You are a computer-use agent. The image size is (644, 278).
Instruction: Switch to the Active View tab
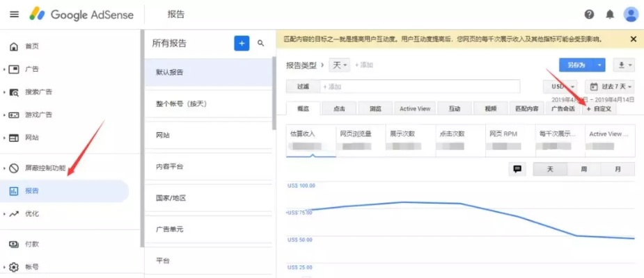[x=415, y=108]
